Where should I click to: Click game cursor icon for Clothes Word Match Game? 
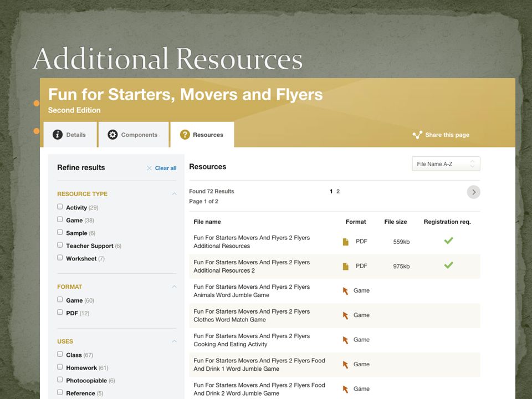pos(345,315)
